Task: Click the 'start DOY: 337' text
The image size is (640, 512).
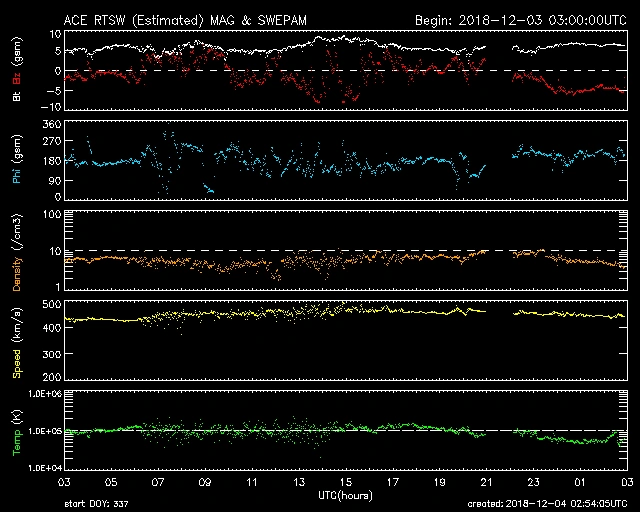Action: [96, 504]
